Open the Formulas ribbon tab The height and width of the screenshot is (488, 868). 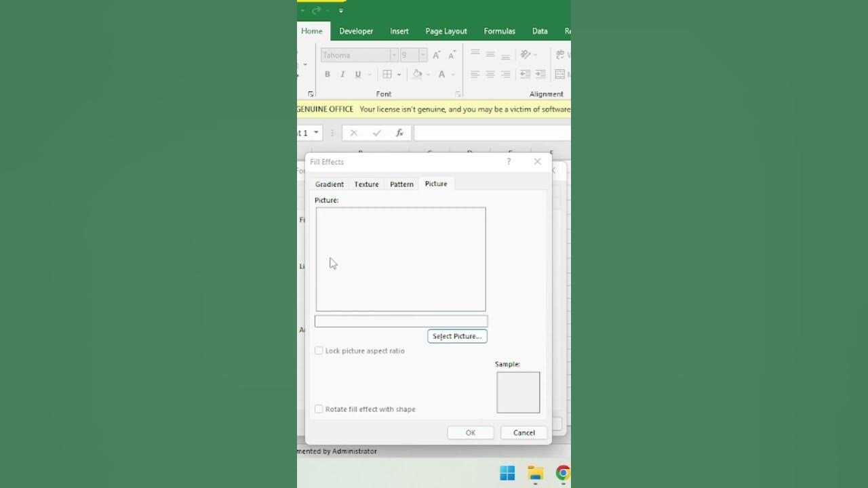coord(500,31)
